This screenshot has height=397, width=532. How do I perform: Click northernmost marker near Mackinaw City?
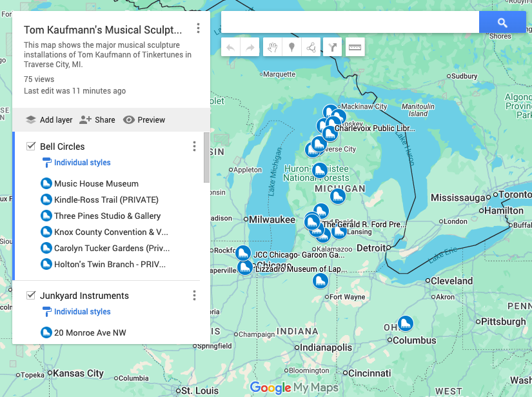pos(330,112)
